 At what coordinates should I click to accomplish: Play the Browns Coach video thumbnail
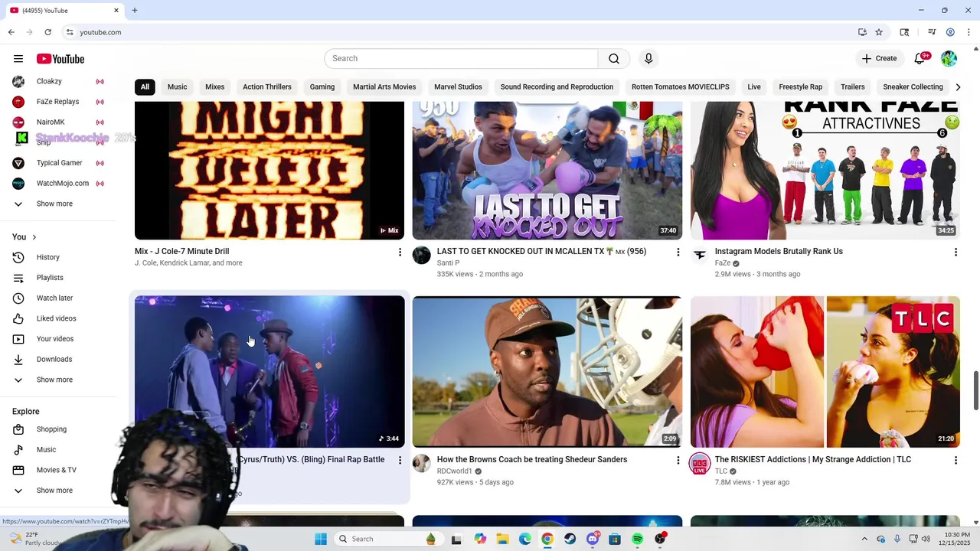click(547, 372)
